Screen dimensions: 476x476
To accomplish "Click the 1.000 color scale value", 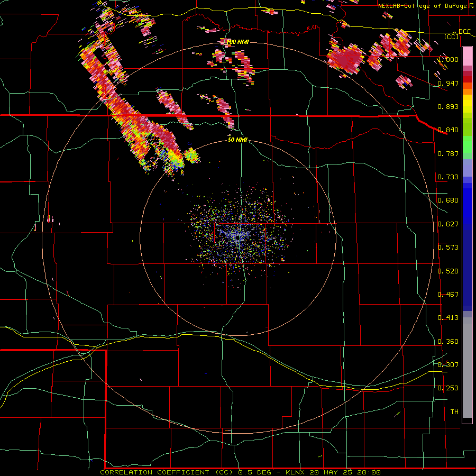I will [x=448, y=59].
